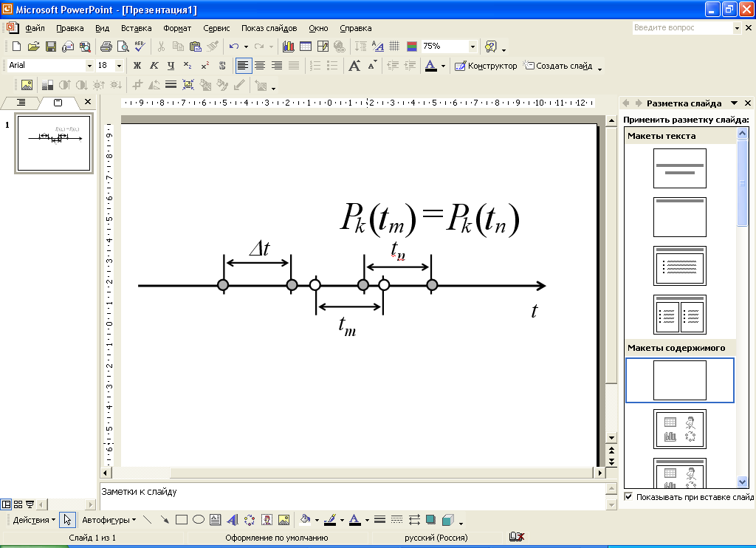Click the Shadow style icon
The height and width of the screenshot is (548, 756).
coord(430,519)
